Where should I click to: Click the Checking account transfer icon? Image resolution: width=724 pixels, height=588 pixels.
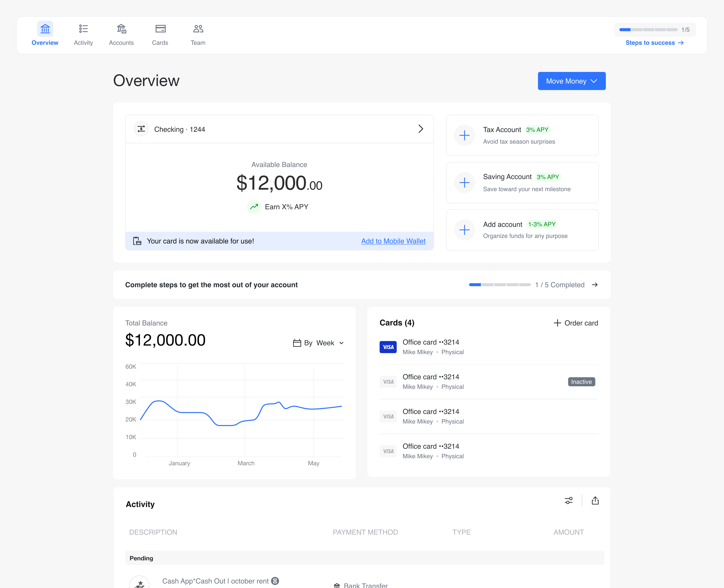coord(141,129)
